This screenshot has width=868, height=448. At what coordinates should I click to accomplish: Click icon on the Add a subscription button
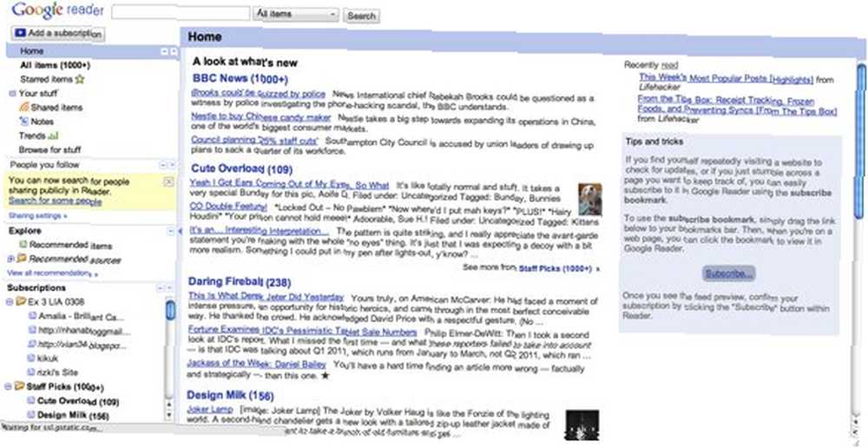click(21, 33)
